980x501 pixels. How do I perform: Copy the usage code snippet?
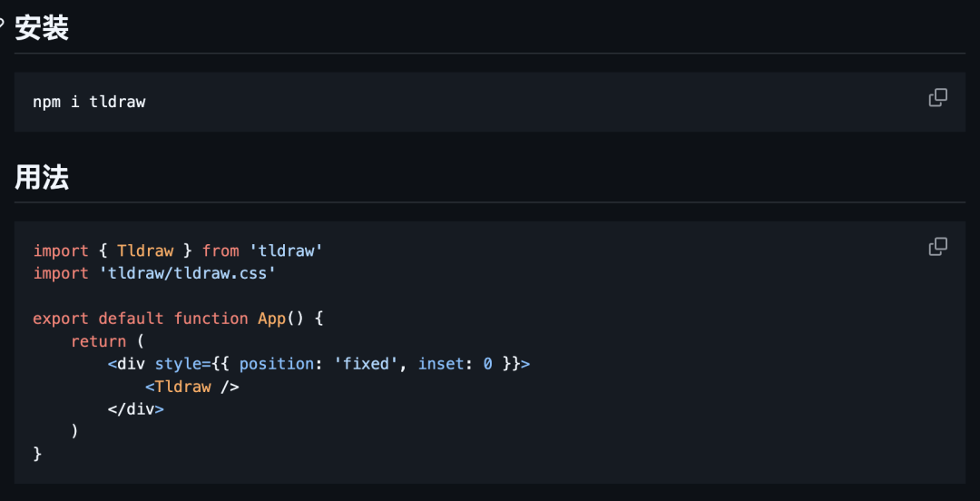click(x=937, y=247)
